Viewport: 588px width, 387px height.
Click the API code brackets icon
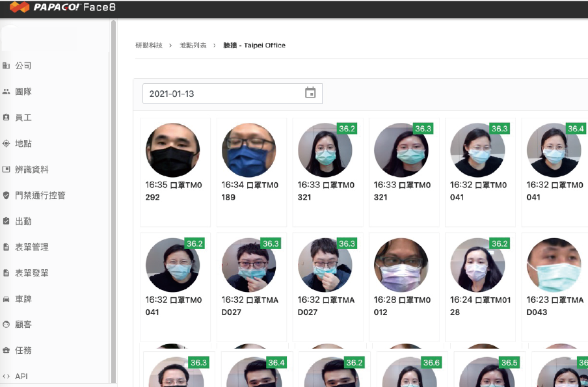point(6,376)
